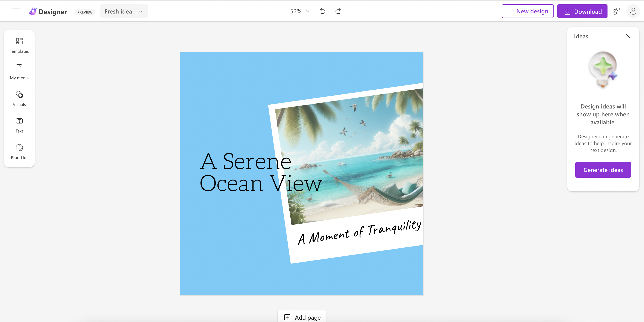
Task: Add a new page to design
Action: [302, 317]
